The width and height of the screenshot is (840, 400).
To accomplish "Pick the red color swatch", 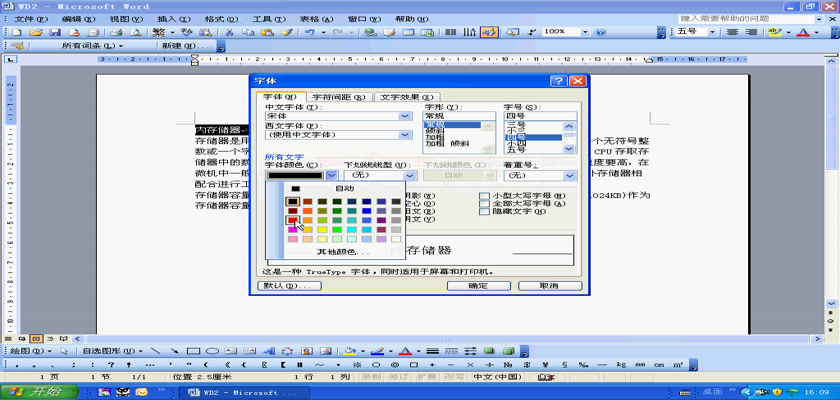I will pos(292,220).
